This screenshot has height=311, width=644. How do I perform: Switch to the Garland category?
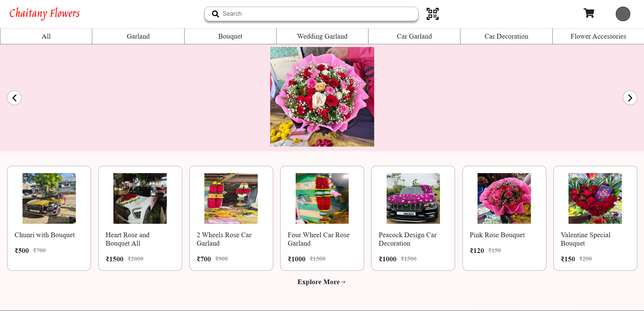click(x=138, y=36)
